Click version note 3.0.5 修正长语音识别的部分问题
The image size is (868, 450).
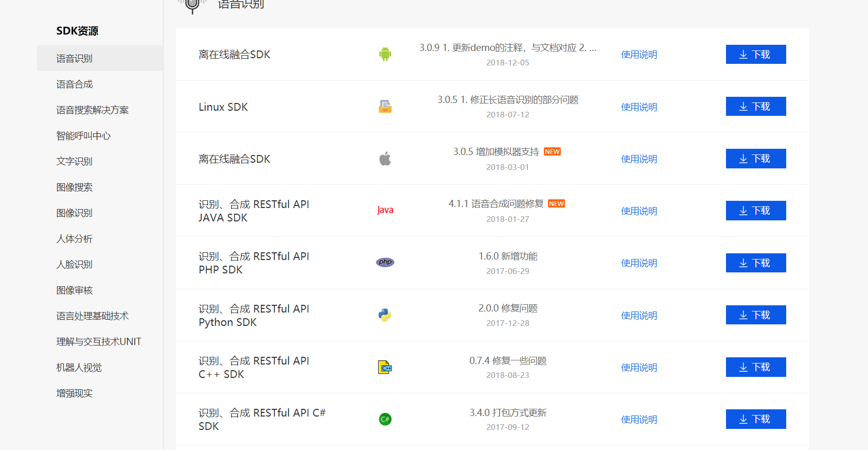tap(508, 100)
